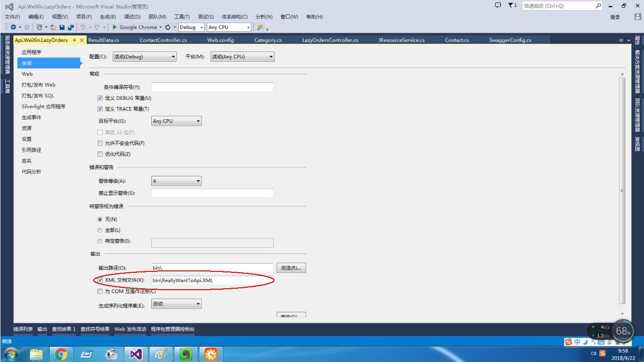This screenshot has width=644, height=362.
Task: Open the 工具(T) menu
Action: (182, 17)
